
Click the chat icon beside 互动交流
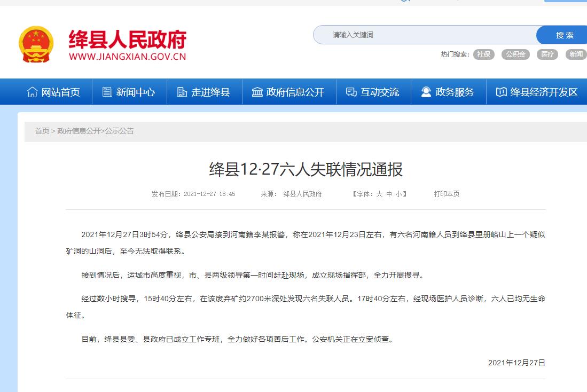tap(351, 92)
